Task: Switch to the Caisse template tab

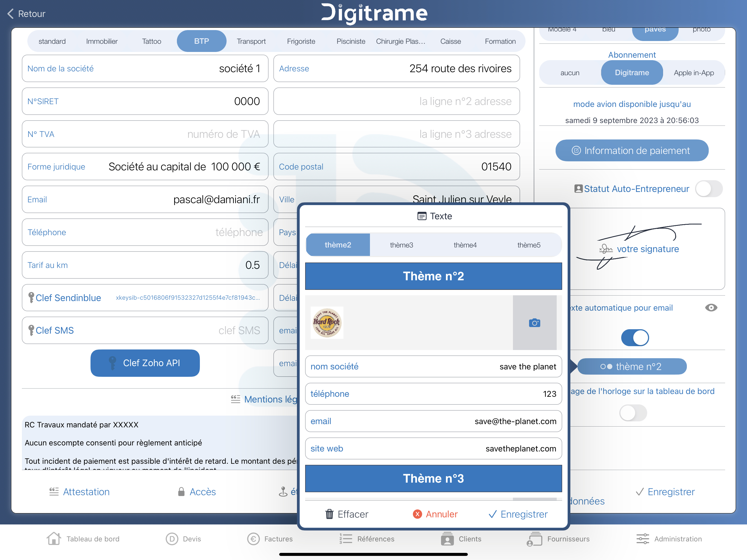Action: tap(451, 41)
